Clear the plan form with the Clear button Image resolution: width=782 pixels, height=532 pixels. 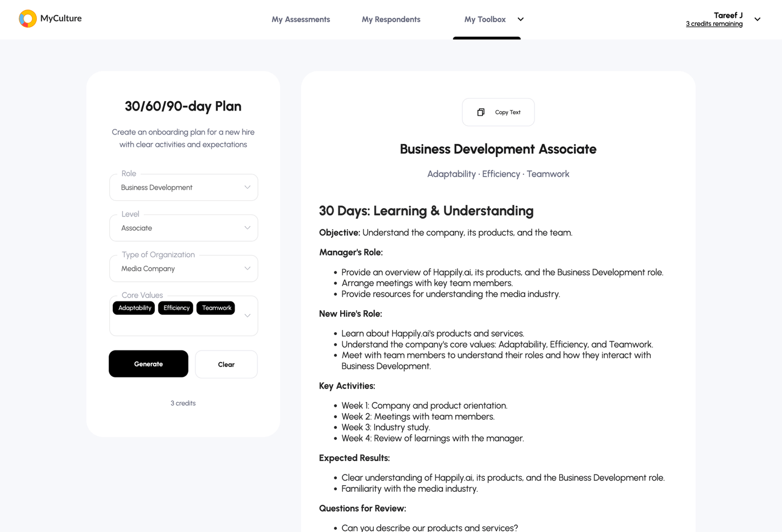(x=226, y=364)
